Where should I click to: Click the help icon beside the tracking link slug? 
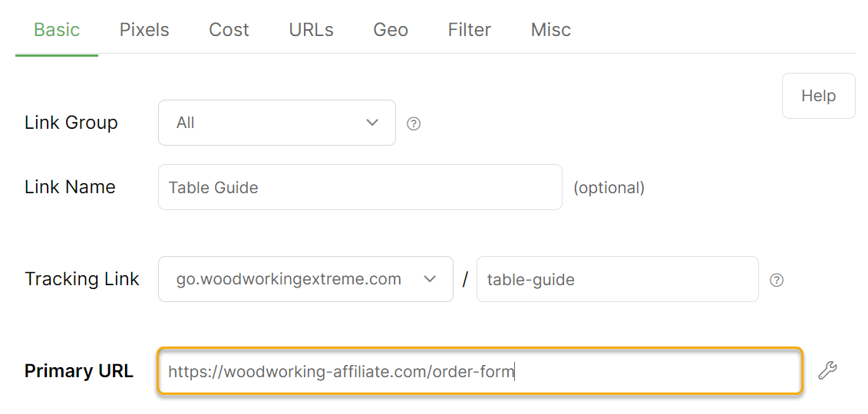pos(777,280)
